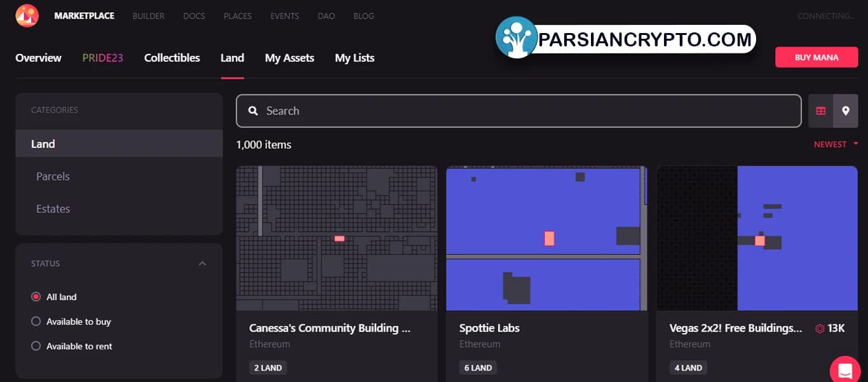This screenshot has height=382, width=868.
Task: Switch to grid view icon
Action: tap(821, 111)
